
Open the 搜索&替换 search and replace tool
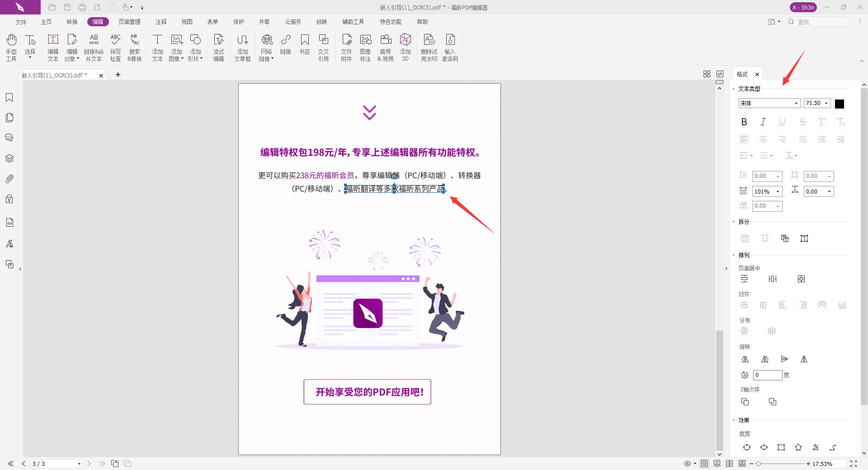[x=134, y=47]
